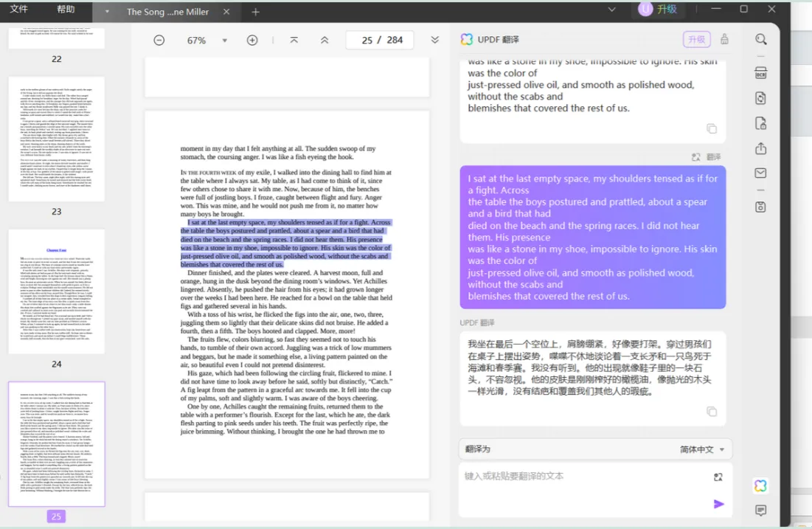
Task: Click the 升级 account button in title bar
Action: 658,9
